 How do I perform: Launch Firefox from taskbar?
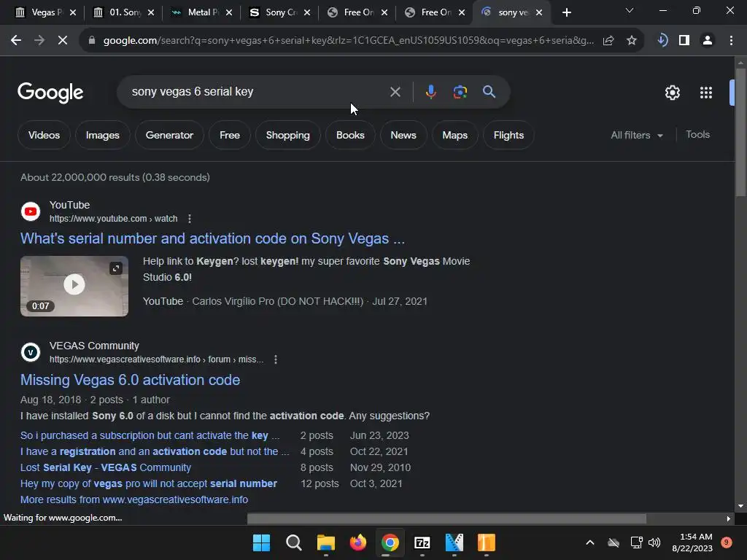coord(357,542)
